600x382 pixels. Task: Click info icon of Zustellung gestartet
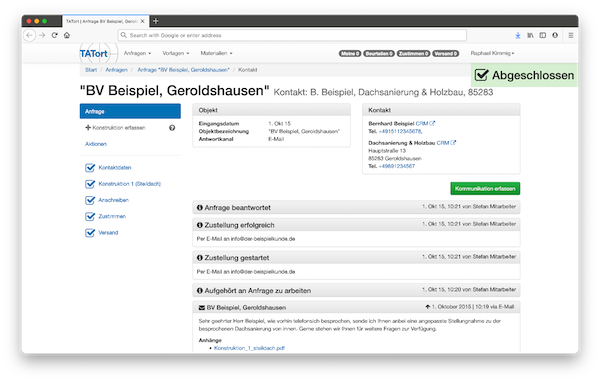(x=199, y=258)
